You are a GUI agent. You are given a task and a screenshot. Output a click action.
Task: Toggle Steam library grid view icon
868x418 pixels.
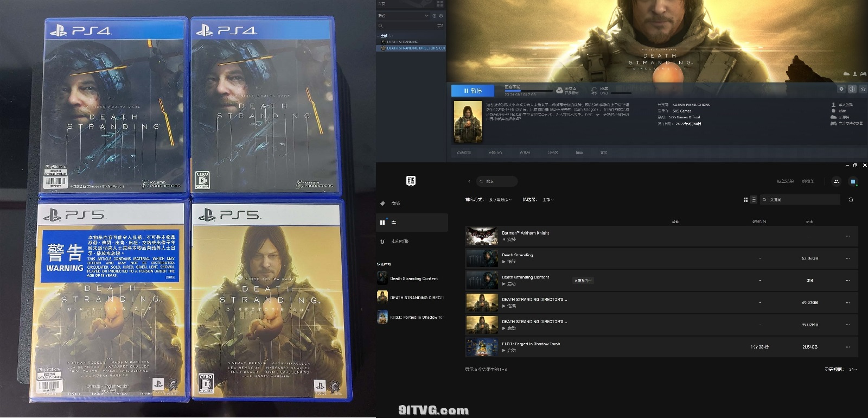click(x=440, y=4)
